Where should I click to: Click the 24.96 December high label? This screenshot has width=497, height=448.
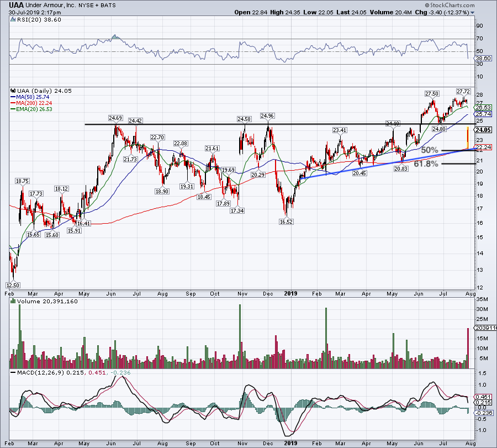coord(267,115)
